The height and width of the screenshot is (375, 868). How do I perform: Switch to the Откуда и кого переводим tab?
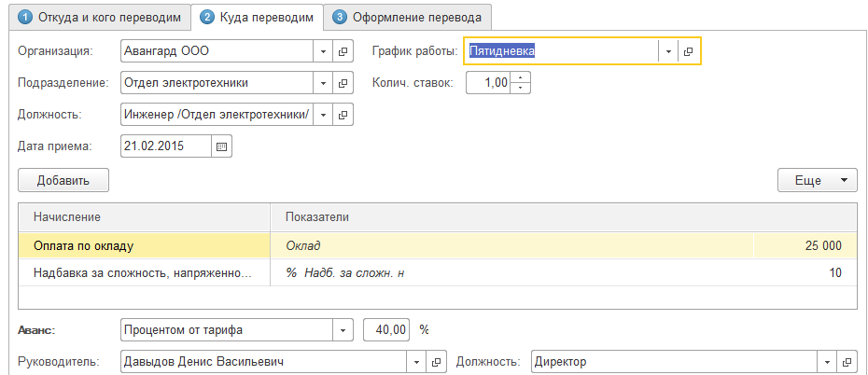(x=95, y=17)
